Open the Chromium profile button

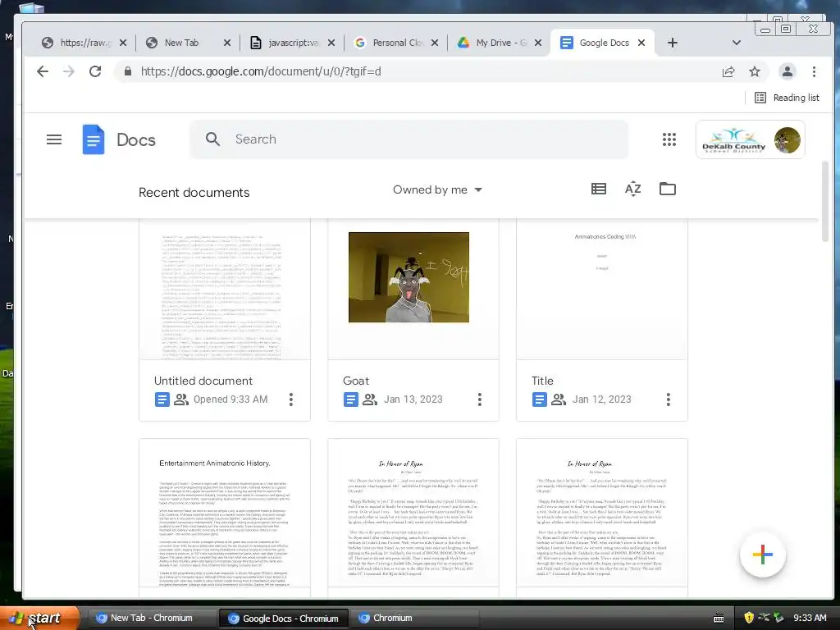(787, 71)
